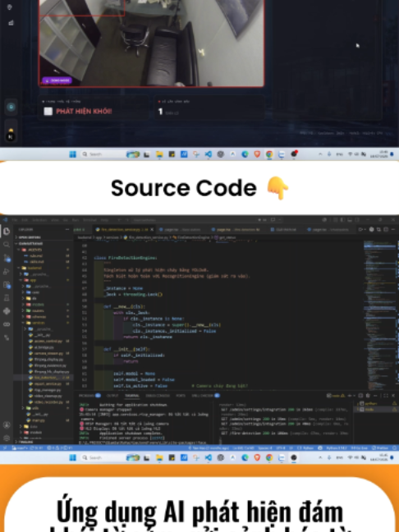Open camera_stream.py in Explorer tree
This screenshot has width=399, height=532.
44,353
